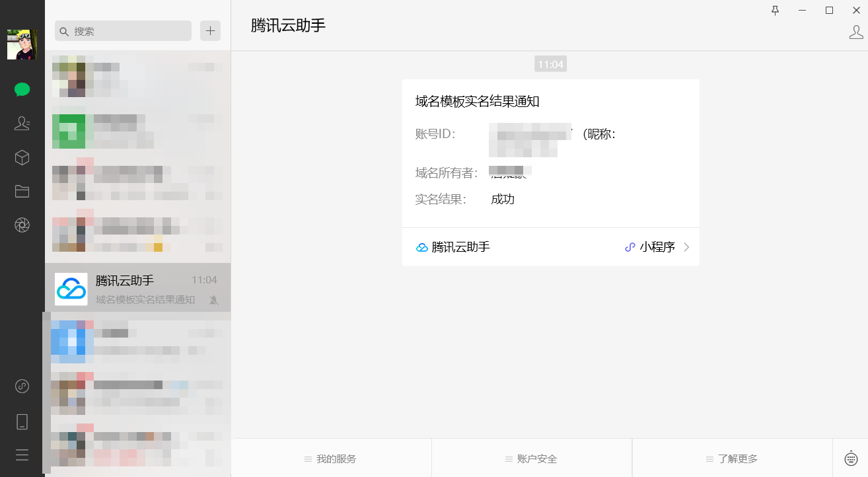Click the 成功 result value
868x477 pixels.
click(x=503, y=199)
